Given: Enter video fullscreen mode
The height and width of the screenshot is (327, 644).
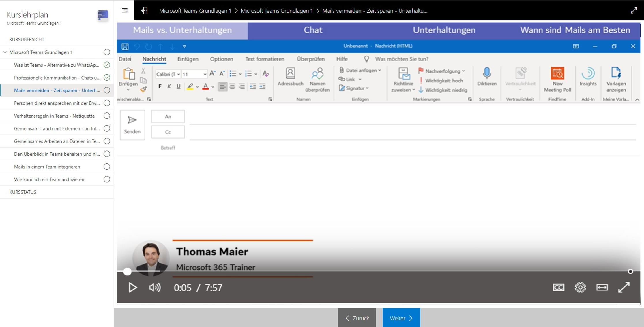Looking at the screenshot, I should tap(624, 287).
